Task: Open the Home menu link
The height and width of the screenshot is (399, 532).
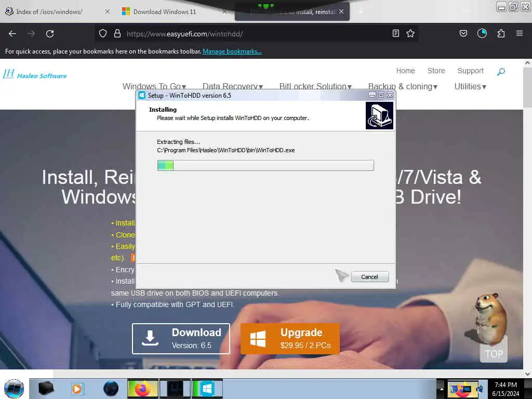Action: (x=405, y=71)
